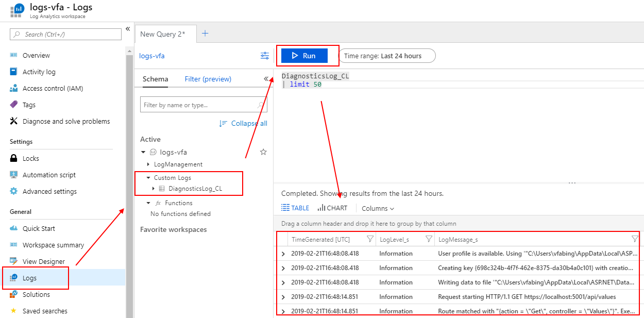Click Diagnose and solve problems wrench icon
The image size is (644, 318).
[x=14, y=121]
